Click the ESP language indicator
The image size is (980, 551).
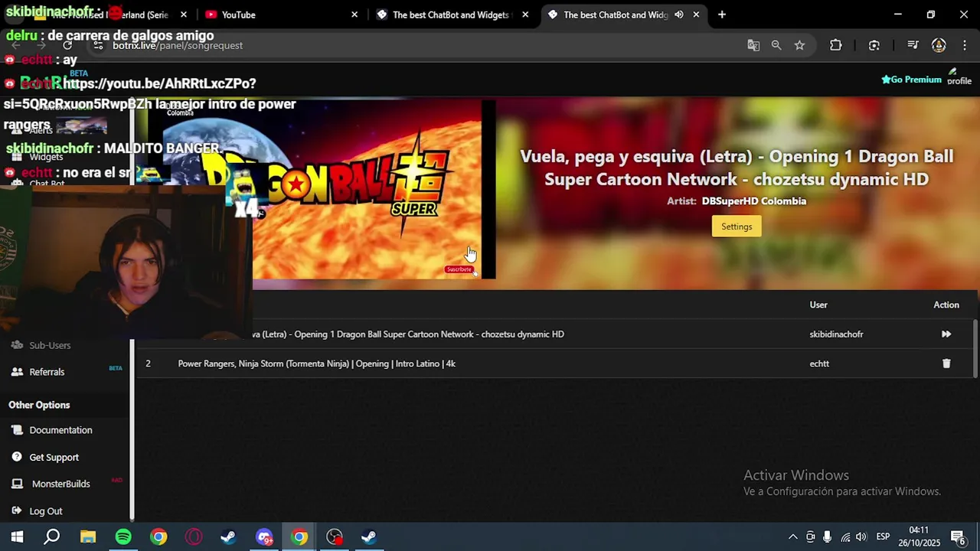(x=883, y=537)
